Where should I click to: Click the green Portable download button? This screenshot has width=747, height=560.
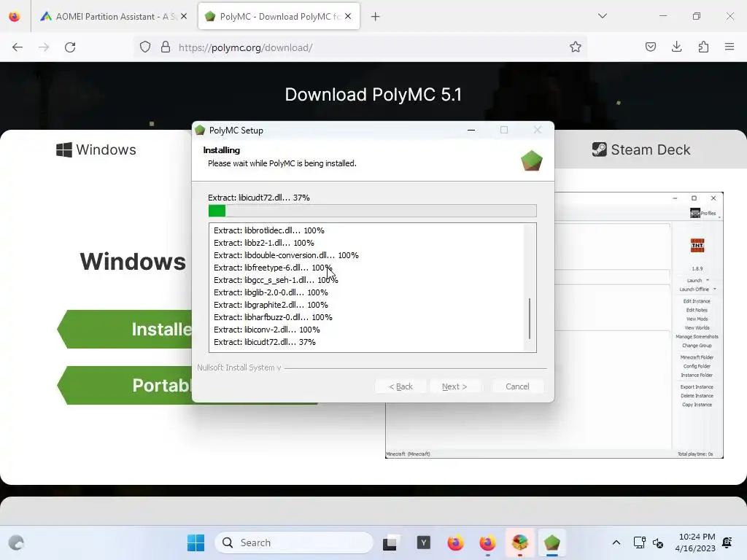pyautogui.click(x=125, y=385)
